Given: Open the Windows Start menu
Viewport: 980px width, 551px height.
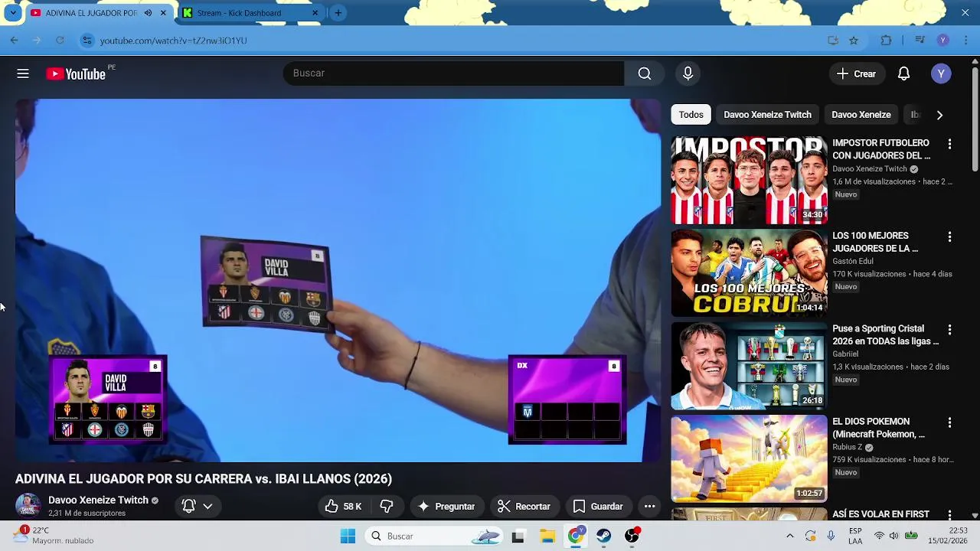Looking at the screenshot, I should pos(348,536).
